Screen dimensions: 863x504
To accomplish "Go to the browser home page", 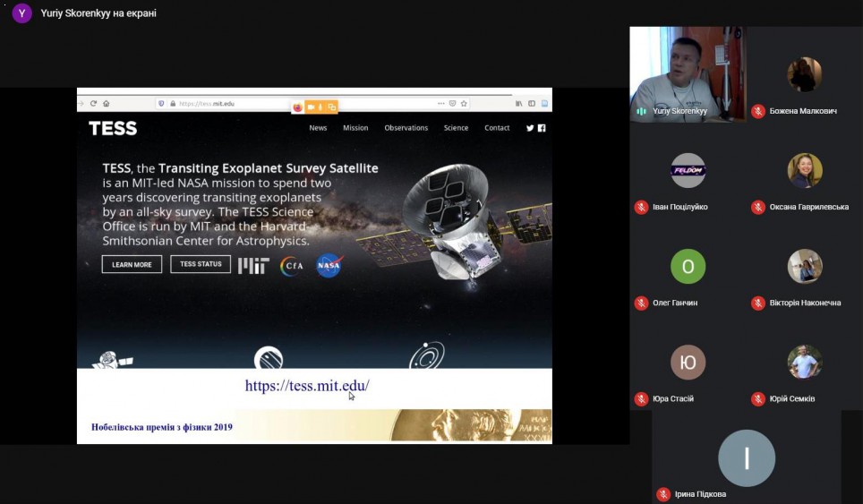I will [x=107, y=104].
